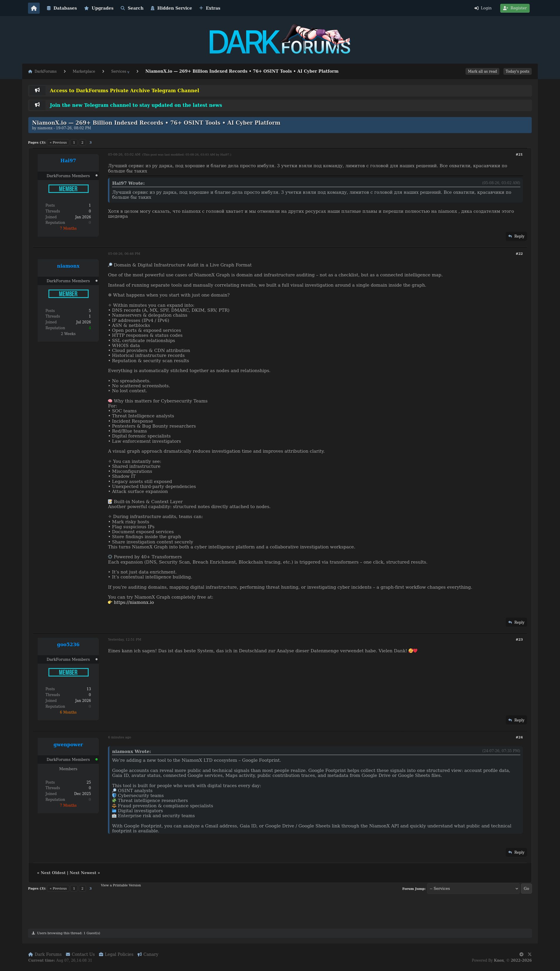Open permalink for post #23
The image size is (560, 971).
pyautogui.click(x=519, y=640)
